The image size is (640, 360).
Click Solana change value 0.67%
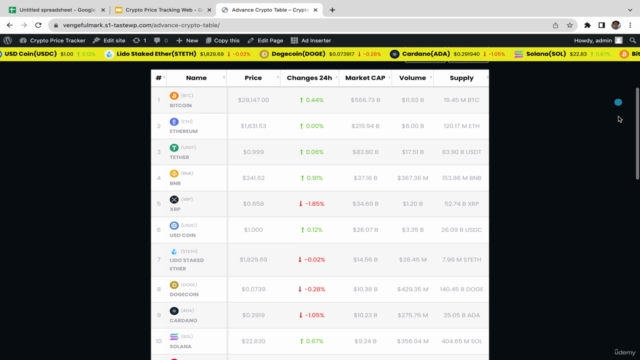coord(312,341)
